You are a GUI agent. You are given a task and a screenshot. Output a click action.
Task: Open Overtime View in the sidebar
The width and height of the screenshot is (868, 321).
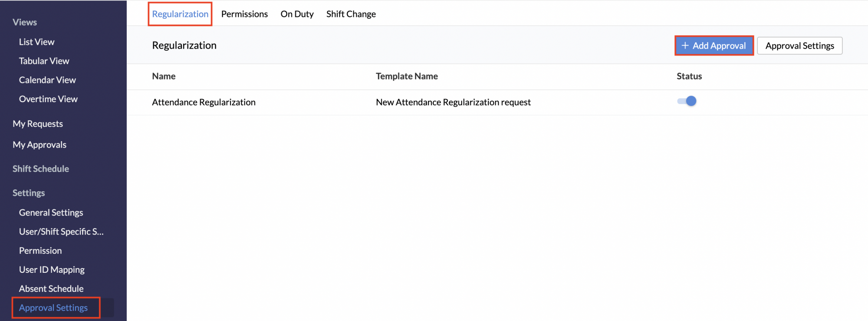(48, 99)
